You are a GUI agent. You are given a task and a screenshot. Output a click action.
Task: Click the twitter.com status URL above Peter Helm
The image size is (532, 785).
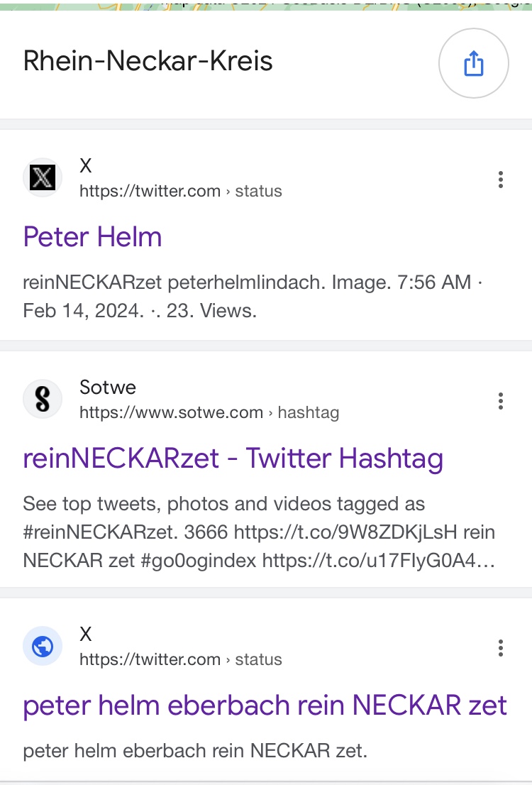[x=180, y=191]
